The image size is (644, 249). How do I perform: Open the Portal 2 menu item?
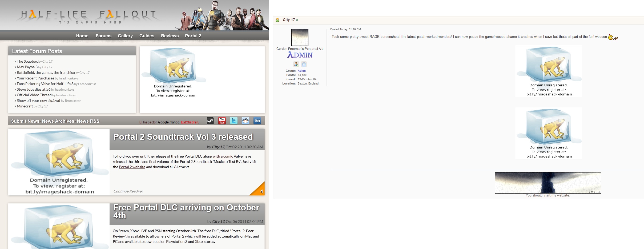193,36
